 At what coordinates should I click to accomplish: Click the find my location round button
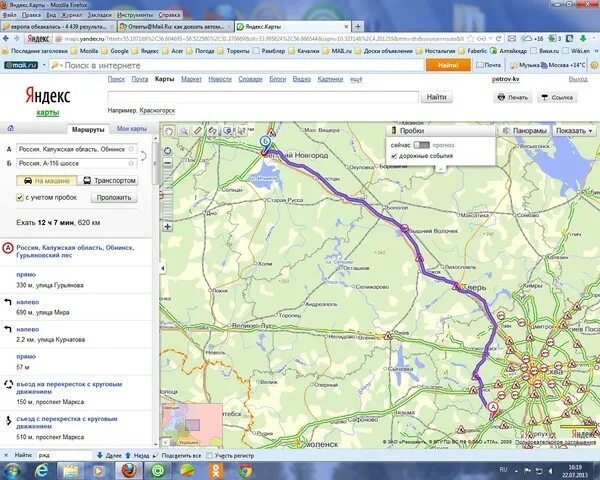click(x=168, y=151)
